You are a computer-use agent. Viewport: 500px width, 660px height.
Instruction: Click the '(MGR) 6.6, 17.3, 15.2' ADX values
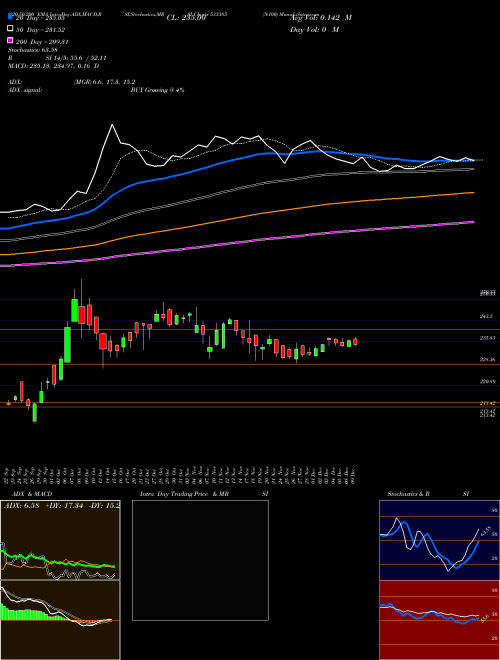[104, 82]
